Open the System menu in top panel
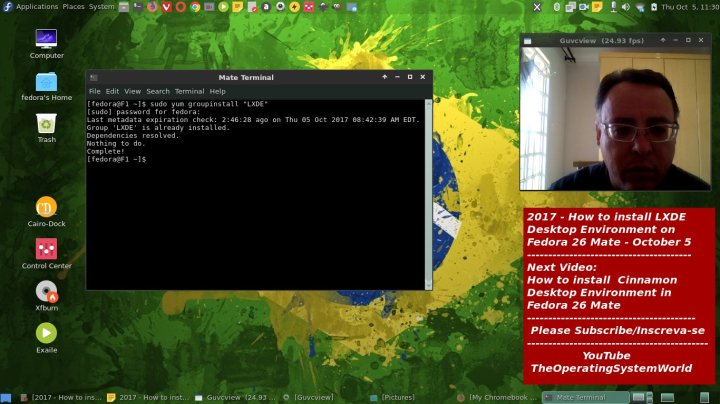 (x=101, y=7)
